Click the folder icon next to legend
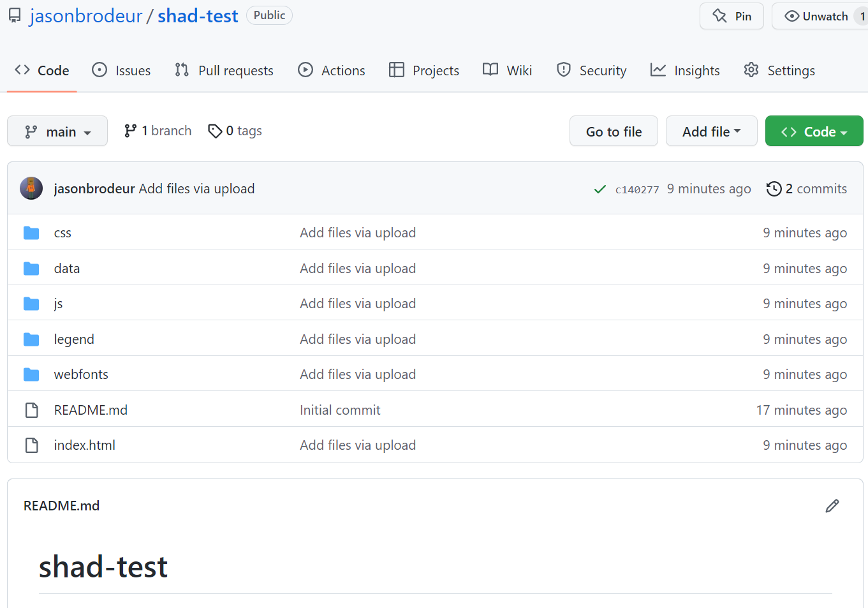Image resolution: width=868 pixels, height=608 pixels. [31, 339]
